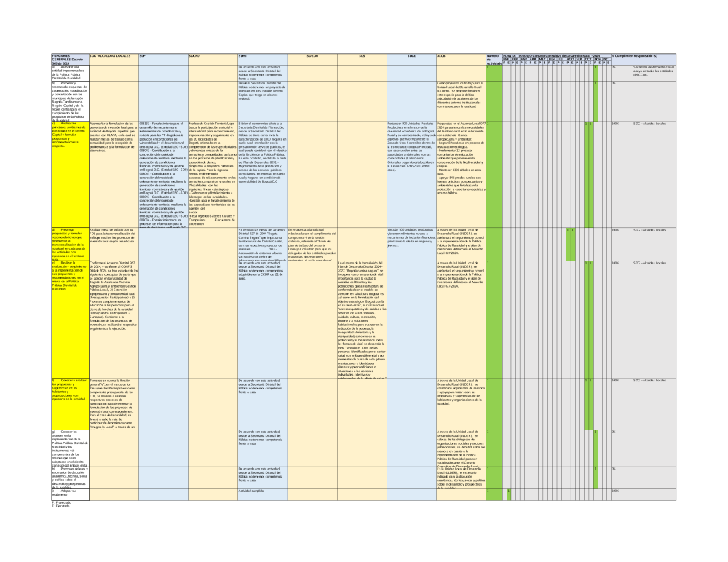The image size is (728, 562).
Task: Click the SDCRD column header cell
Action: coord(213,58)
